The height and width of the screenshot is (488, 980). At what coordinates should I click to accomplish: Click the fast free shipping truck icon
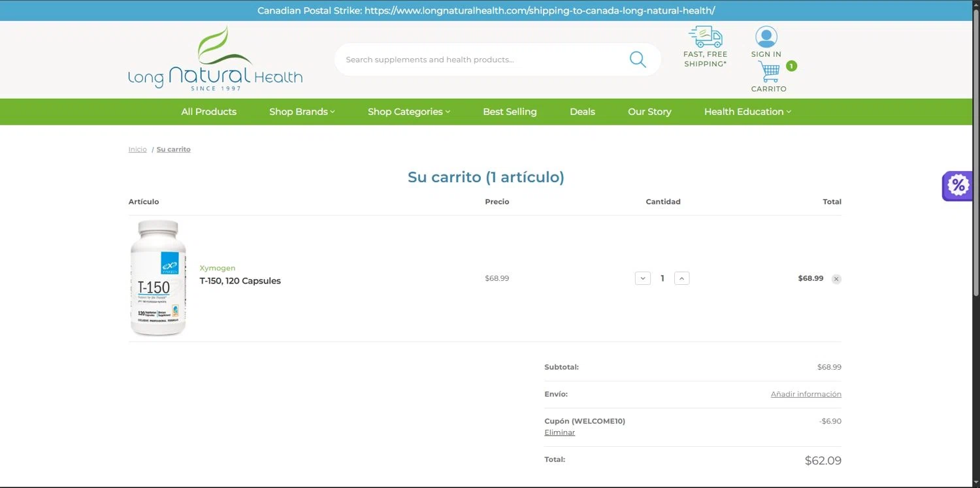pos(705,37)
